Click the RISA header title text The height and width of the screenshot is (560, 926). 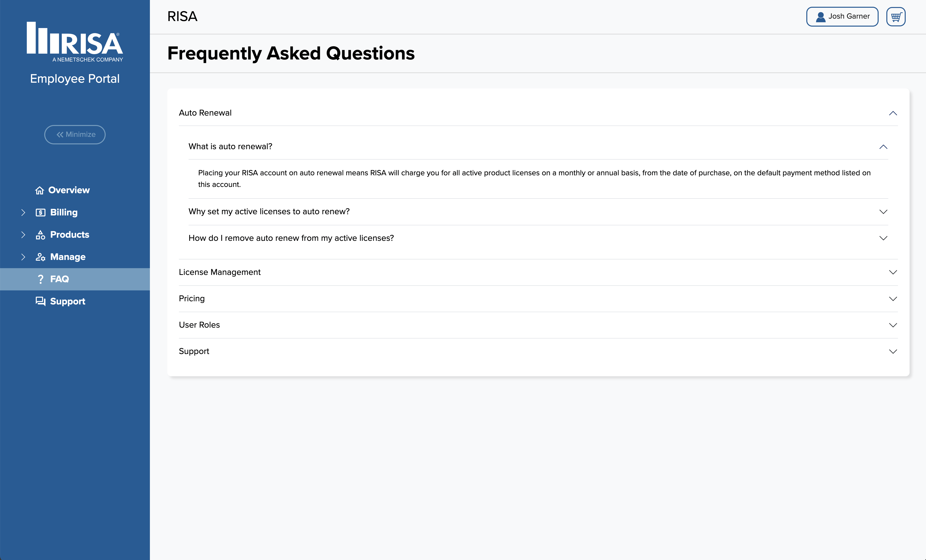[x=182, y=16]
